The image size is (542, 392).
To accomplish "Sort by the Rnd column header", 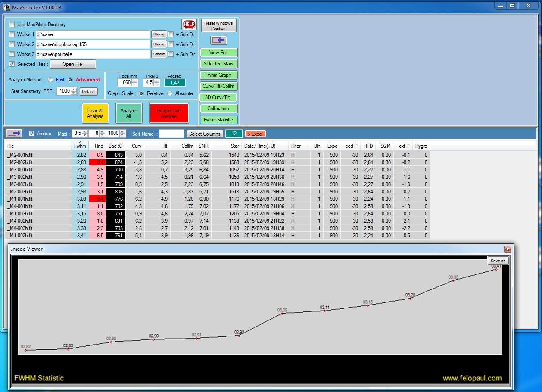I will click(98, 146).
